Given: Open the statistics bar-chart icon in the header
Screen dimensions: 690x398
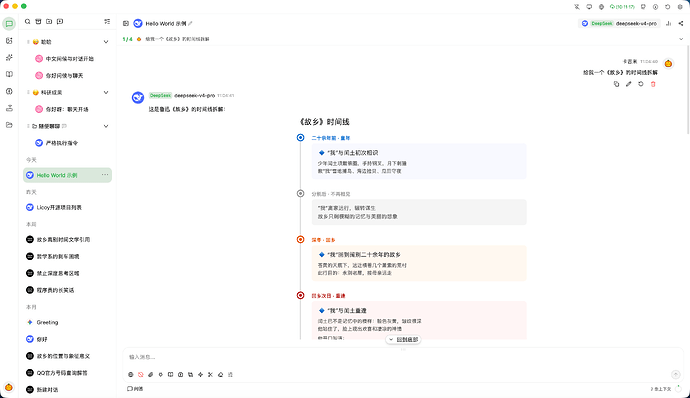Looking at the screenshot, I should [x=668, y=23].
